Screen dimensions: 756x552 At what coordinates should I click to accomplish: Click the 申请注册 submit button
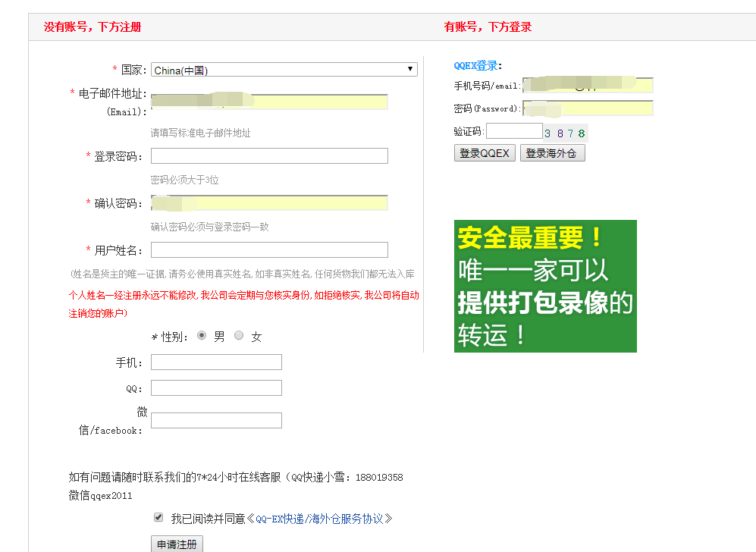click(x=177, y=544)
